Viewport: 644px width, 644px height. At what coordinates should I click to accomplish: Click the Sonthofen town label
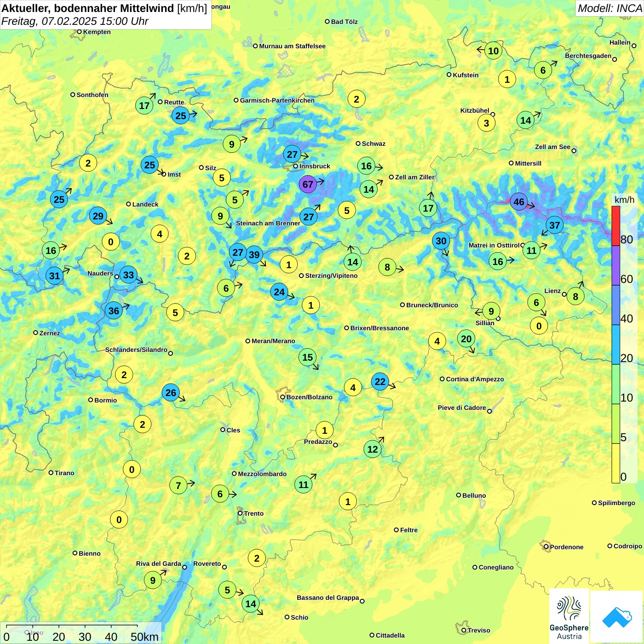[x=92, y=95]
